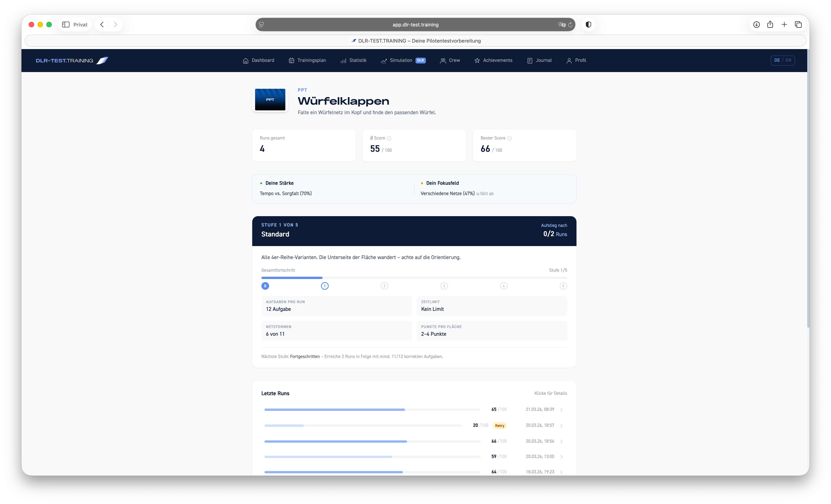
Task: Select level step 2 circle
Action: tap(384, 286)
